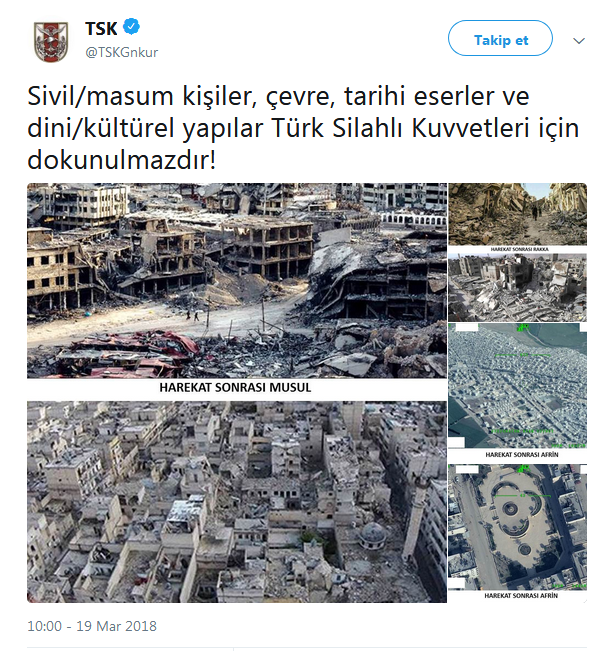612x651 pixels.
Task: Open the collapsed buildings photo below Rakka caption
Action: (517, 287)
